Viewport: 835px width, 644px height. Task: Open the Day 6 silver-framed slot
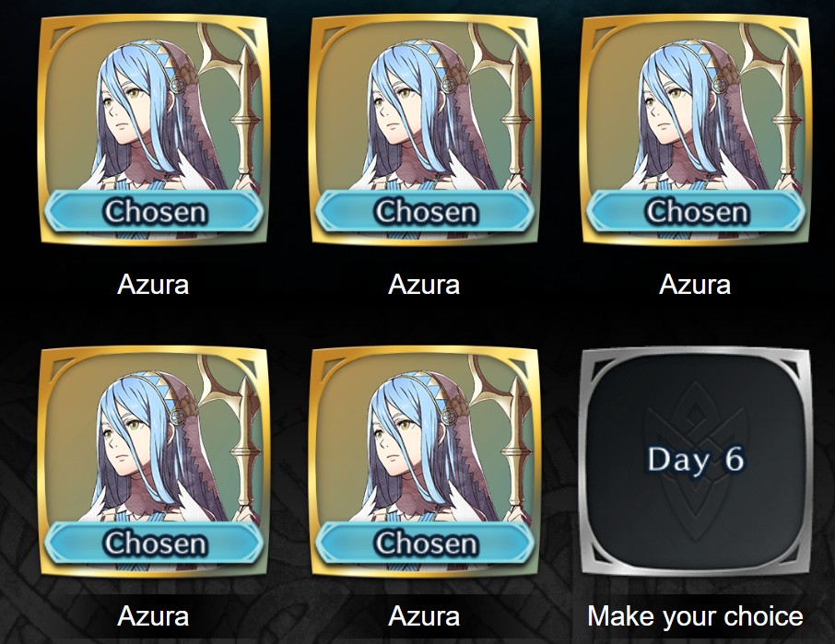[x=696, y=462]
